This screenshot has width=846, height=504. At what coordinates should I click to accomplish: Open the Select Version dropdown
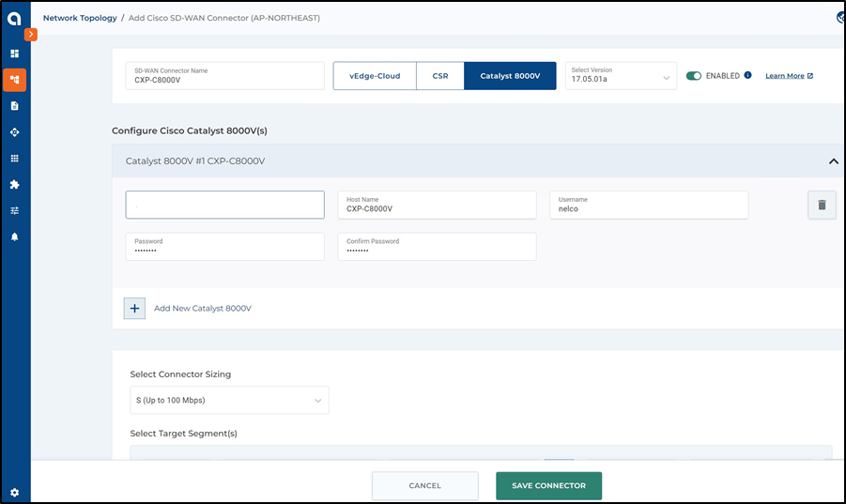coord(621,75)
